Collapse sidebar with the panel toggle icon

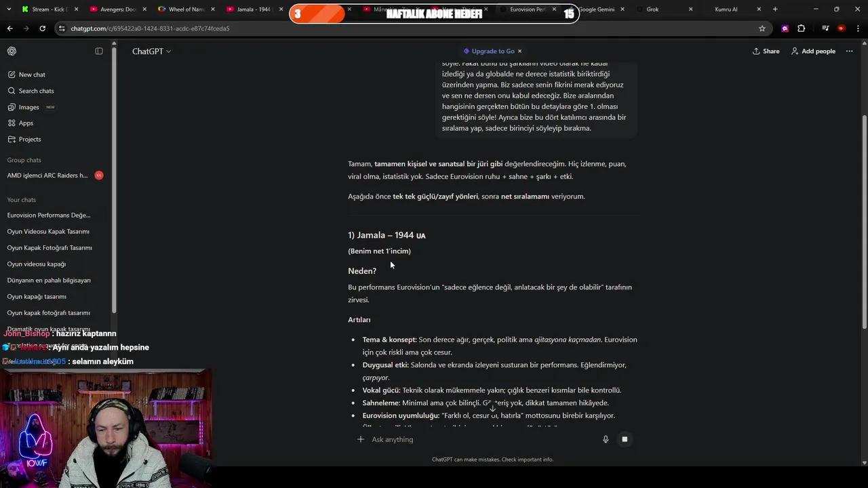99,52
